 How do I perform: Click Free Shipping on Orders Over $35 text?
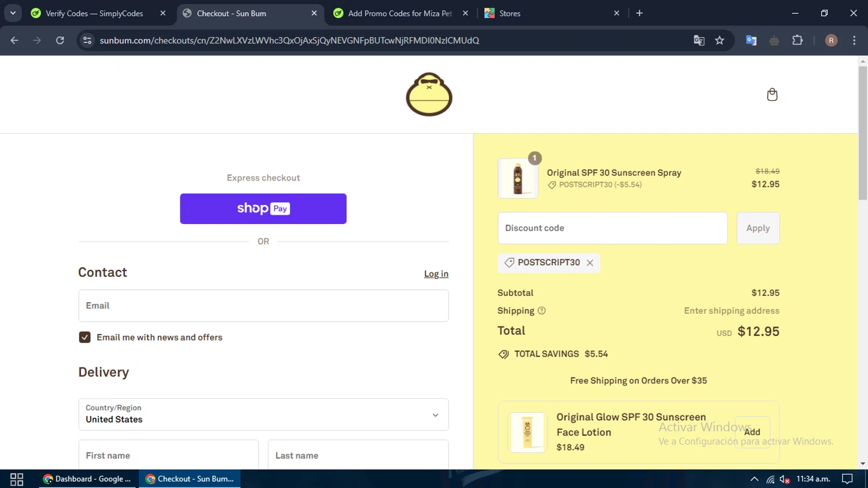[638, 380]
